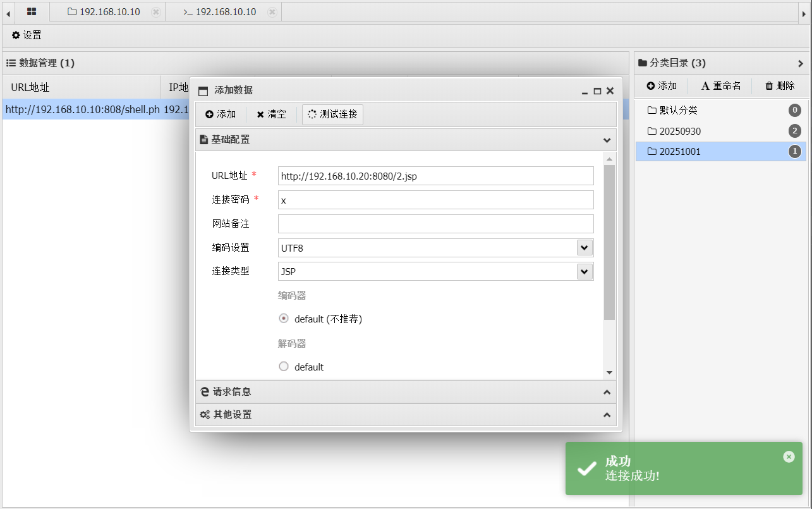Open the encoding UTF8 dropdown

coord(585,248)
